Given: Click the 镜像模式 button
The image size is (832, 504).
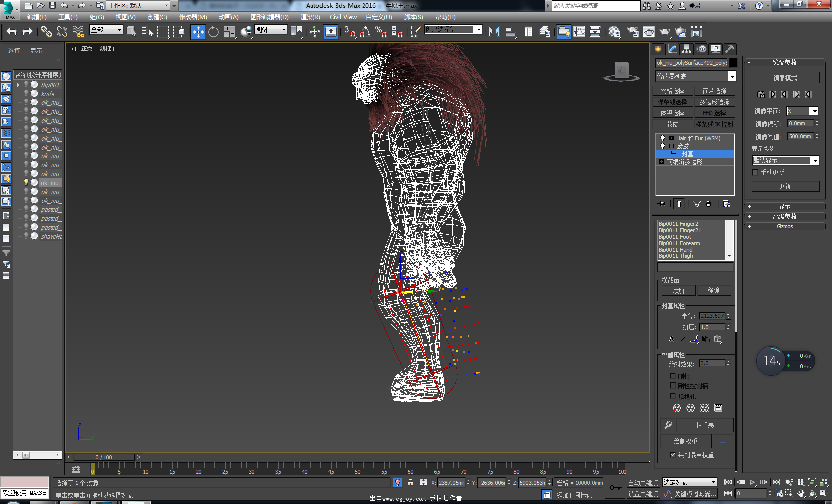Looking at the screenshot, I should coord(785,78).
